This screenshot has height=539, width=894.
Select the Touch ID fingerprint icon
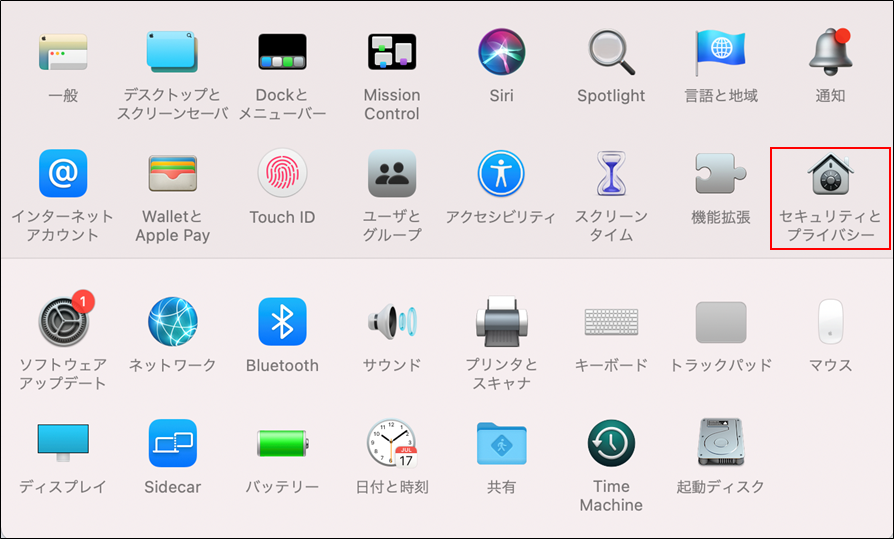pyautogui.click(x=282, y=174)
